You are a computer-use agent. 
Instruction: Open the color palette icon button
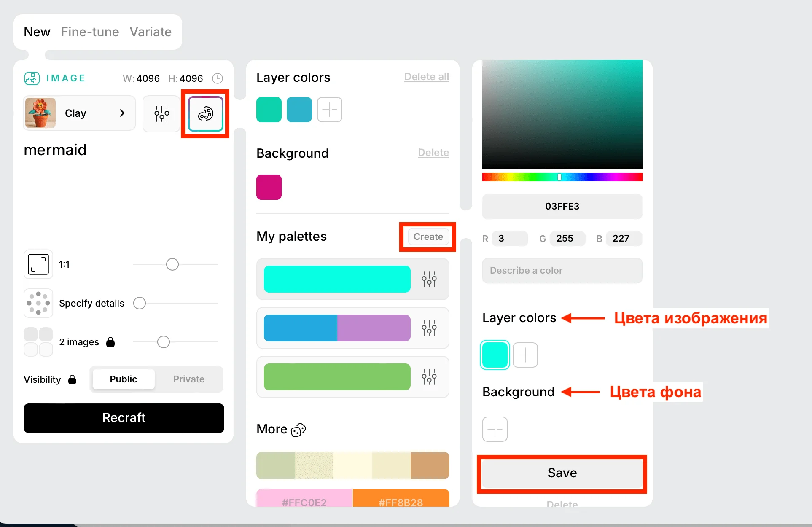point(205,113)
